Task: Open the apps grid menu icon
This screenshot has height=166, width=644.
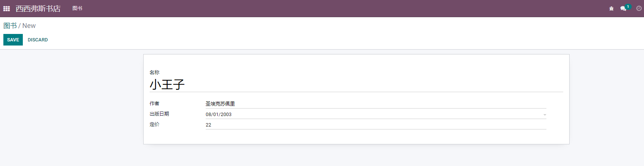Action: (6, 9)
